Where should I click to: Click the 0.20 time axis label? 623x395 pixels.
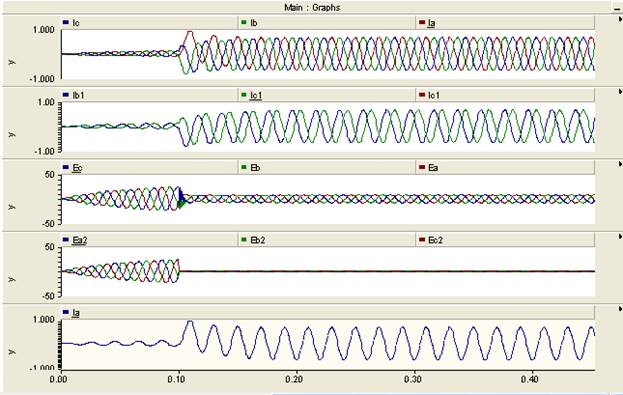pyautogui.click(x=295, y=379)
